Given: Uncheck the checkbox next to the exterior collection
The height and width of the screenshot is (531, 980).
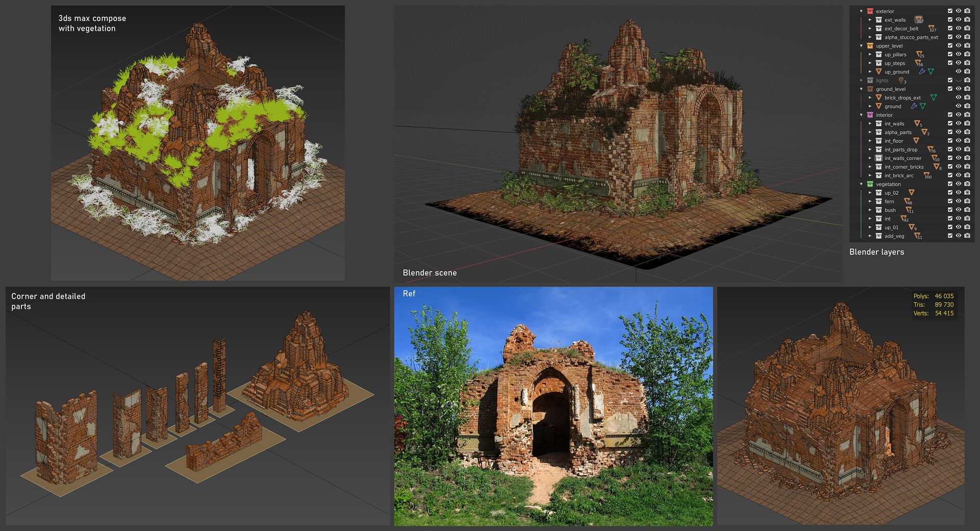Looking at the screenshot, I should coord(950,11).
